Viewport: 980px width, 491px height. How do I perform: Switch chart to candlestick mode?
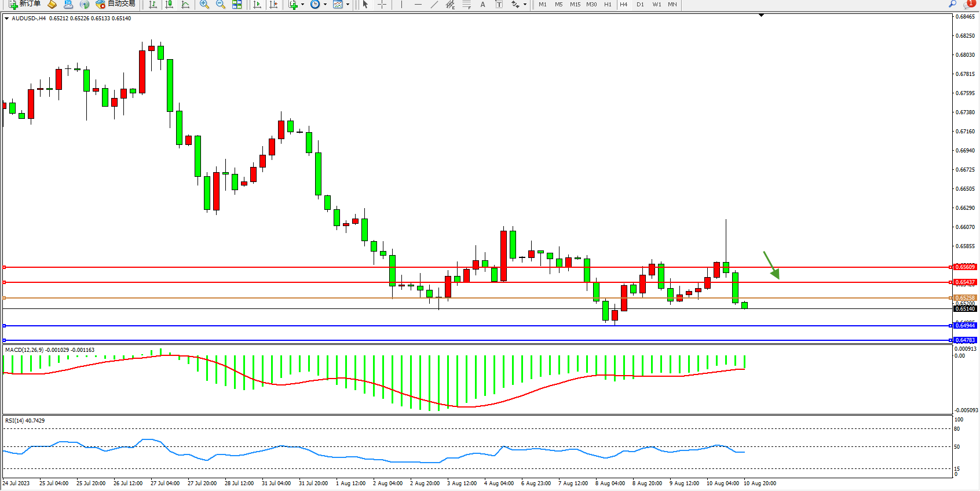tap(169, 5)
